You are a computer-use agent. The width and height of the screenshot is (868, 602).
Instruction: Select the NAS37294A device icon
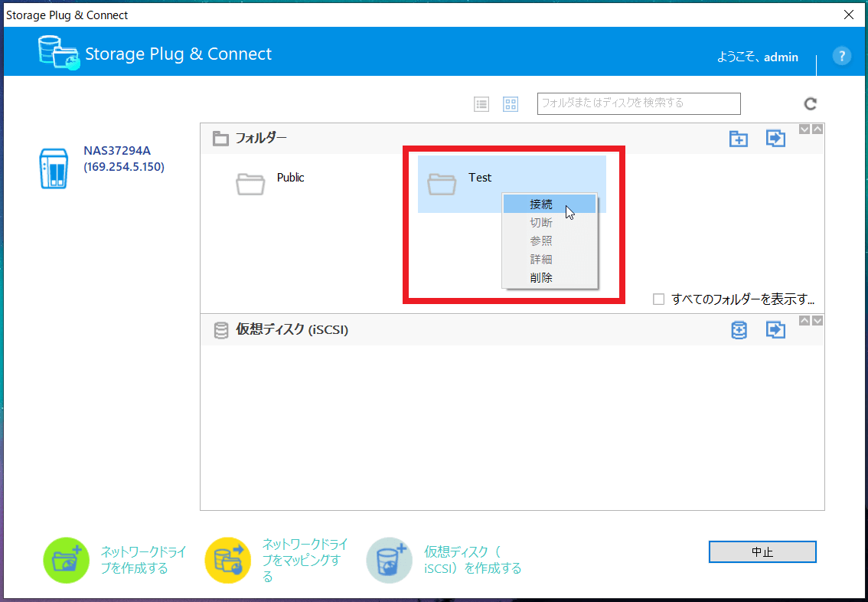[54, 168]
